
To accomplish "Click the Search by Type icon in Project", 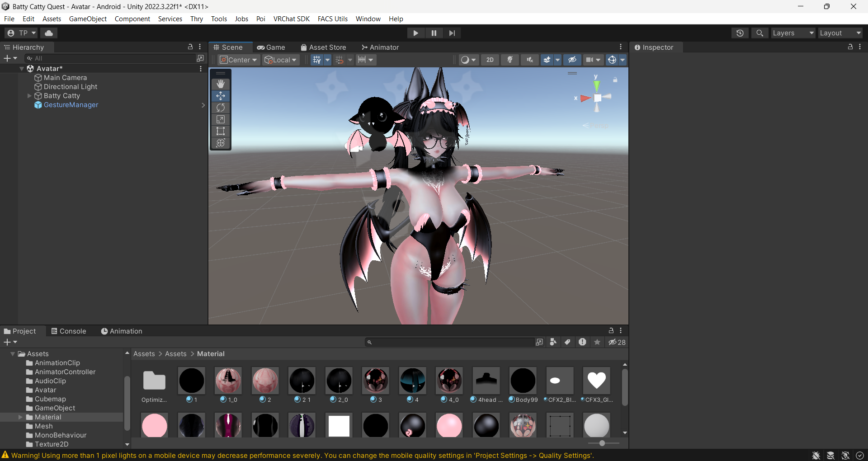I will point(553,342).
